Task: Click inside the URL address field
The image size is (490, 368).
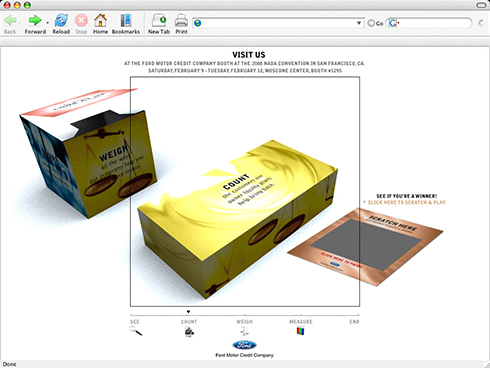Action: coord(278,23)
